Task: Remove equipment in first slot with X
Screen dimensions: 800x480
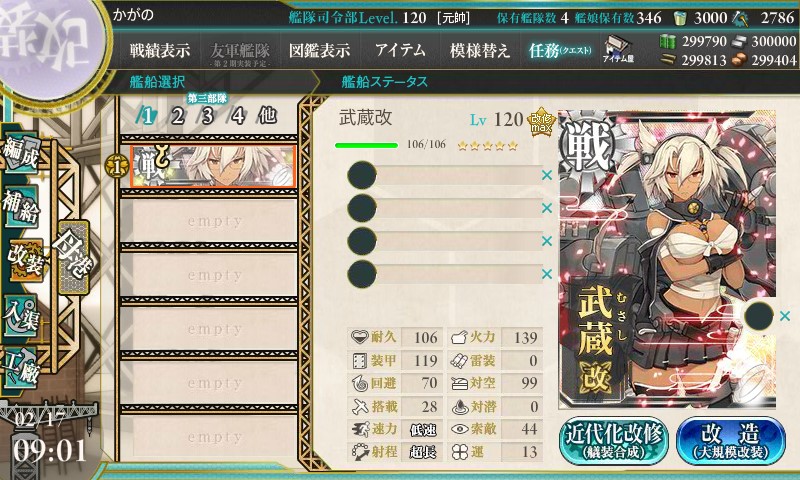Action: coord(547,175)
